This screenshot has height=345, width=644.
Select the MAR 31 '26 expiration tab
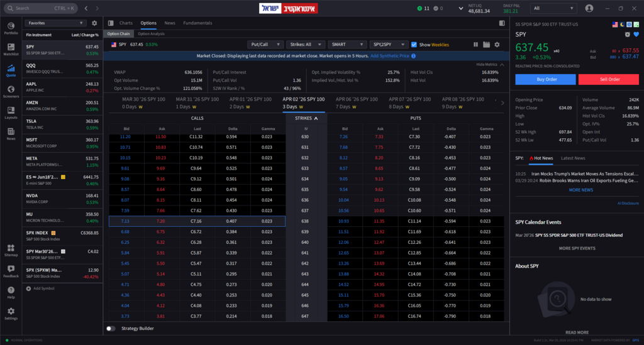(x=197, y=102)
